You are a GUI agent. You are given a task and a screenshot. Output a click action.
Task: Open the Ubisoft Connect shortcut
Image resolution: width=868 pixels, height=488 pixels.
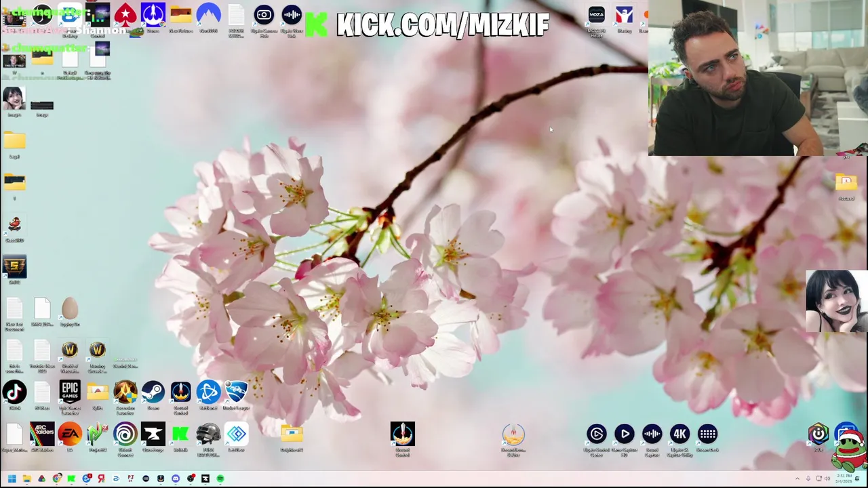[125, 434]
